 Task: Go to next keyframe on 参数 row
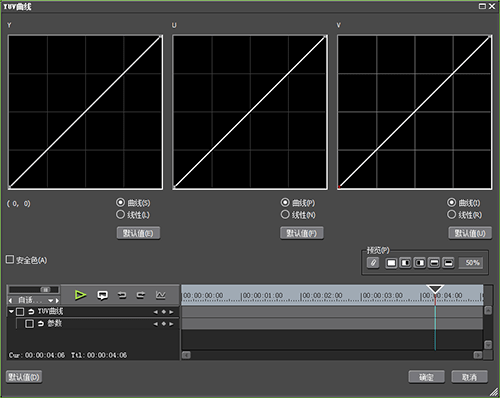[x=171, y=324]
